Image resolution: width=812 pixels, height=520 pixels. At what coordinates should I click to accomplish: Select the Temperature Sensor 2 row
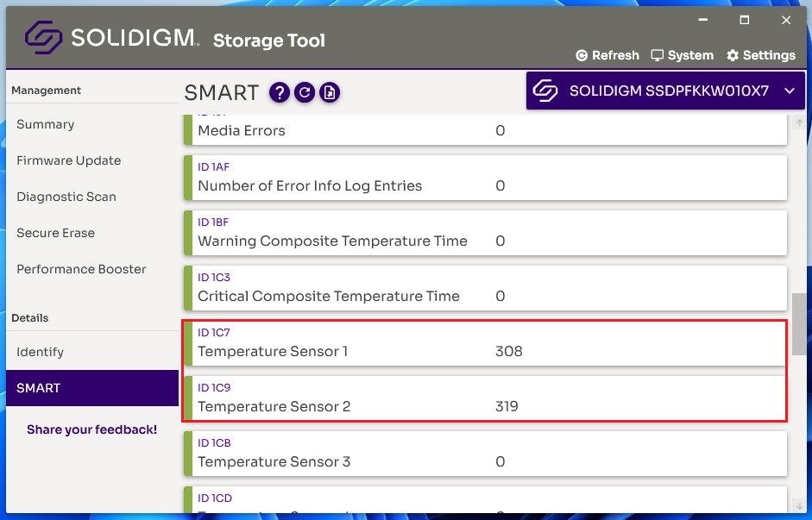coord(485,398)
